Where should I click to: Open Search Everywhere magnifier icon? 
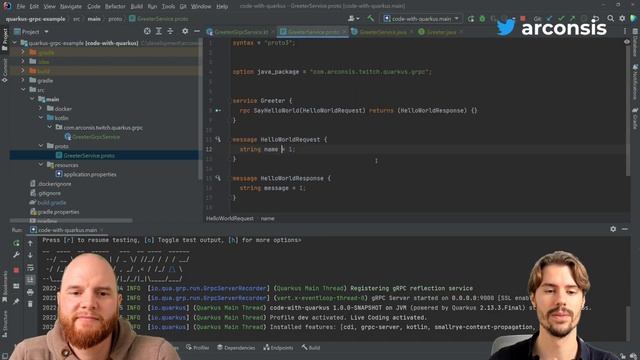point(611,19)
